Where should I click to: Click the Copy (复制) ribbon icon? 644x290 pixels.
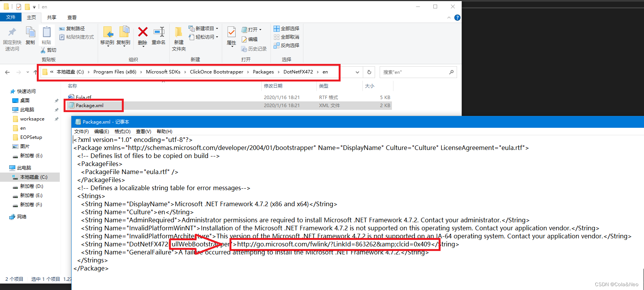(x=30, y=32)
